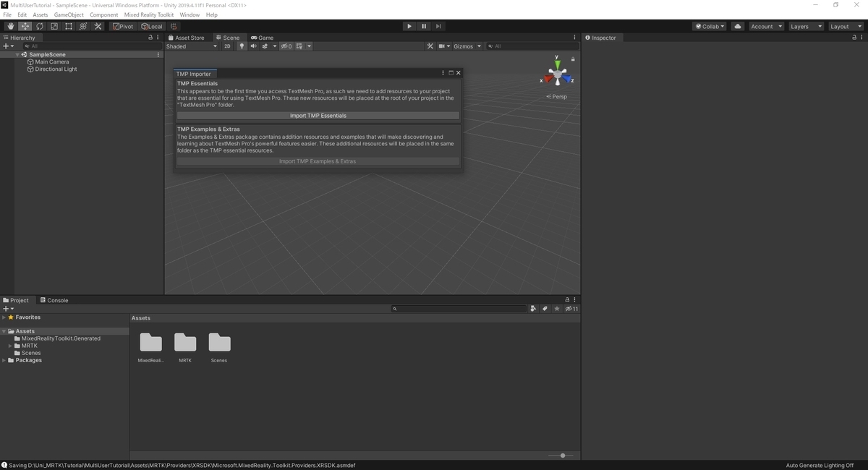Select the Rotate tool
Screen dimensions: 868x470
(x=39, y=27)
